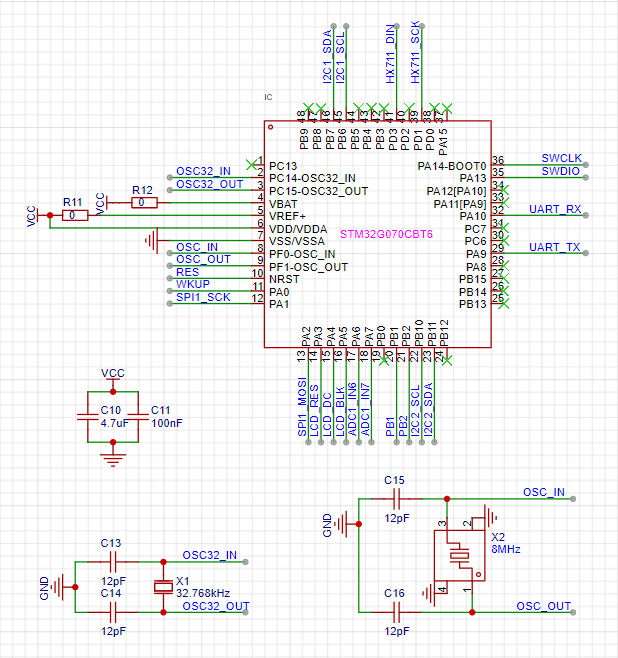Click the ground symbol on the VSS/VSSA pin wire

pos(152,240)
